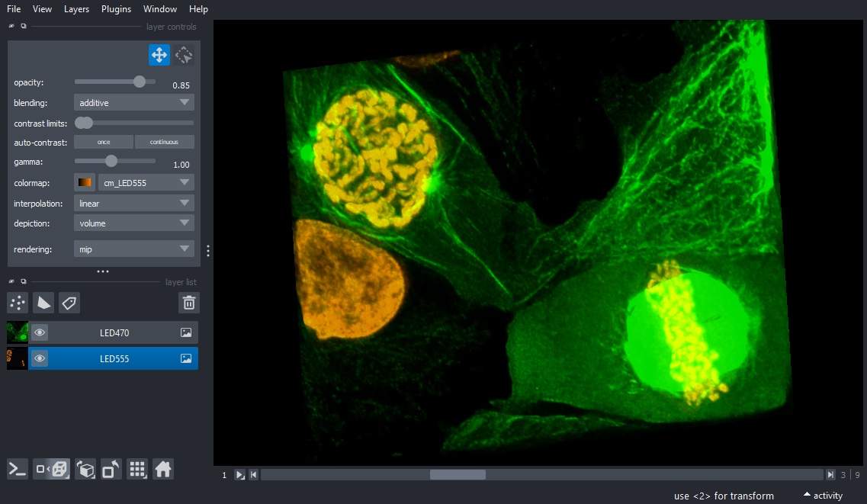Select the transform mode tool
The image size is (867, 504).
point(184,55)
